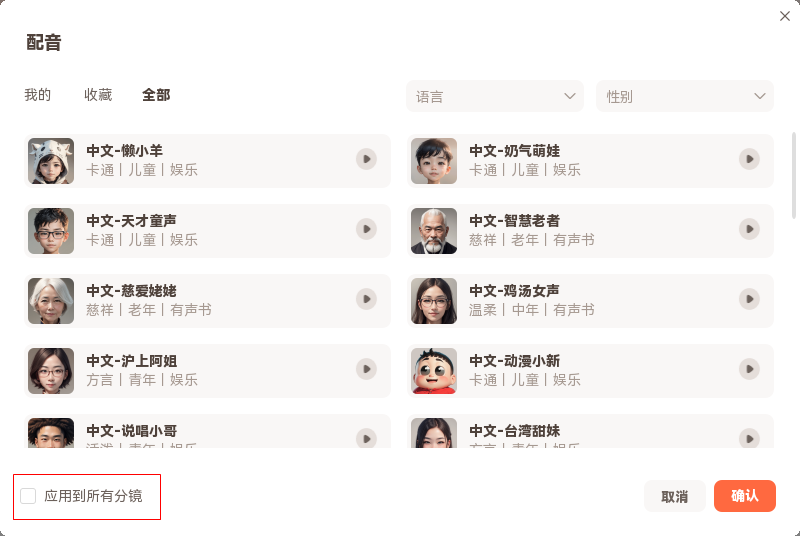This screenshot has width=800, height=536.
Task: Select the 全部 tab
Action: pyautogui.click(x=156, y=95)
